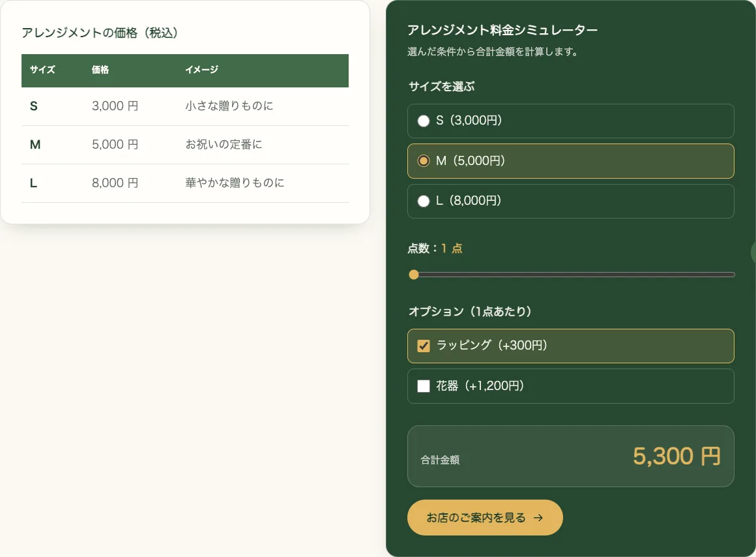Open お店のご案内を見る button
The height and width of the screenshot is (557, 756).
[x=485, y=517]
